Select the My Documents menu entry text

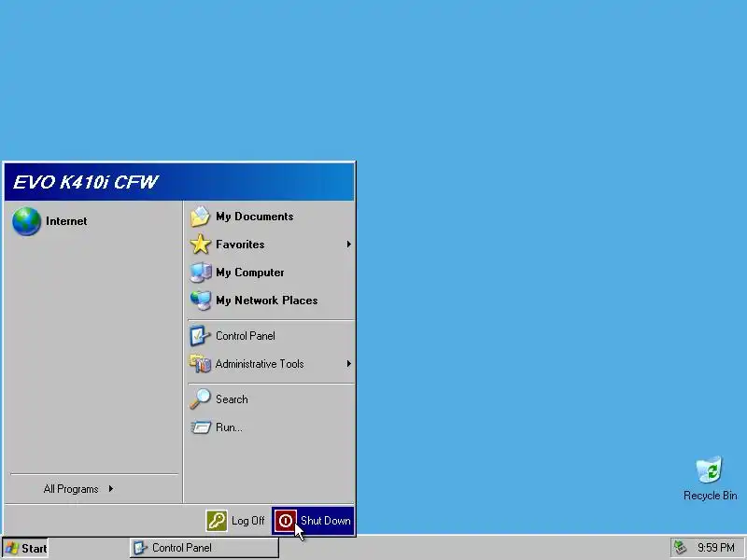tap(254, 217)
